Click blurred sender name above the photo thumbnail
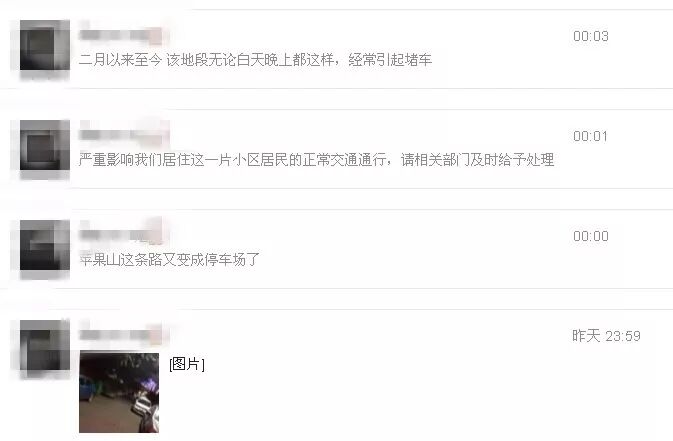Screen dimensions: 673x441 click(x=121, y=335)
